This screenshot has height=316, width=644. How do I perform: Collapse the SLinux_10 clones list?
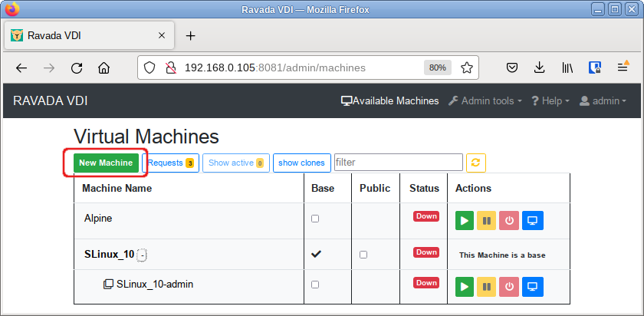[142, 255]
